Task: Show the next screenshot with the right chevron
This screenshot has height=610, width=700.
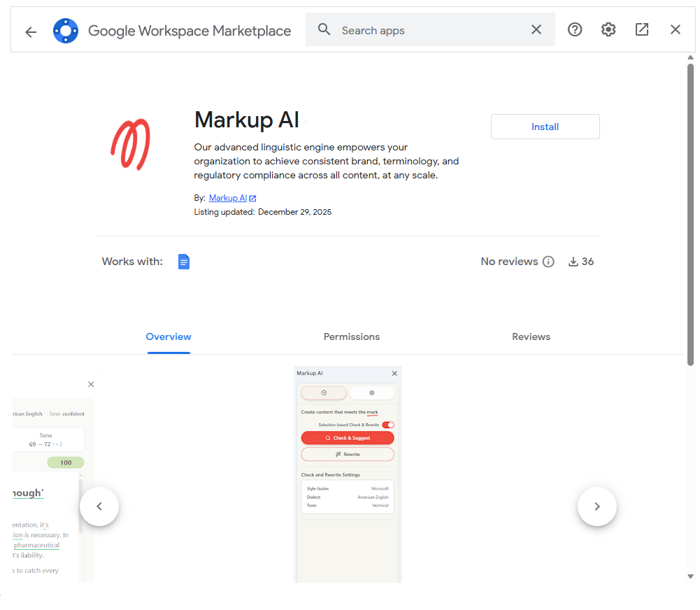Action: pyautogui.click(x=597, y=506)
